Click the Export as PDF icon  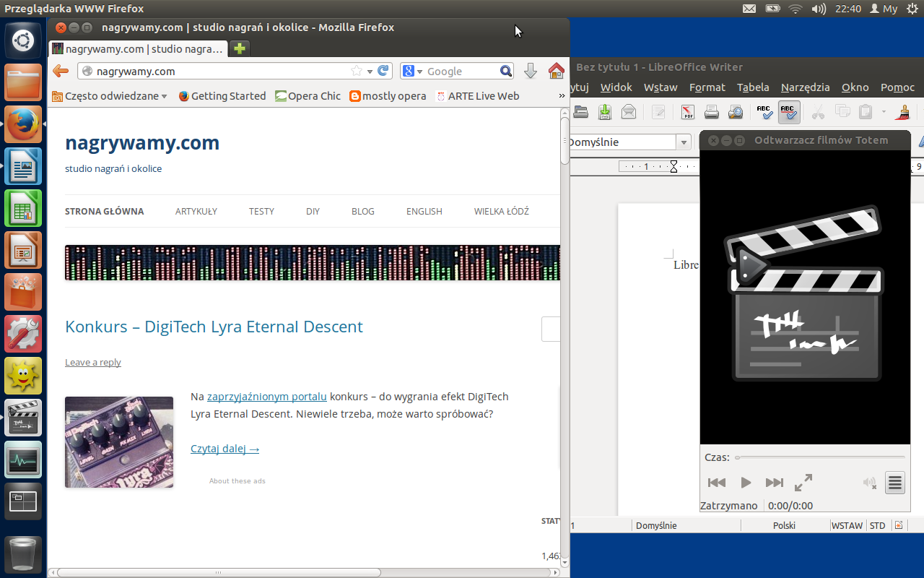[x=687, y=112]
